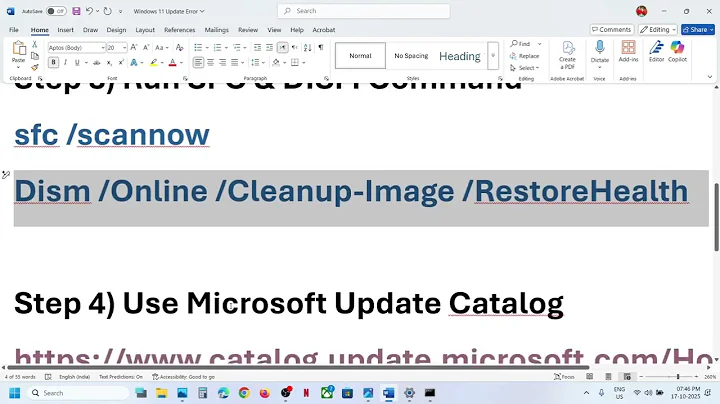Open the Find dropdown arrow
Viewport: 720px width, 404px height.
point(539,44)
